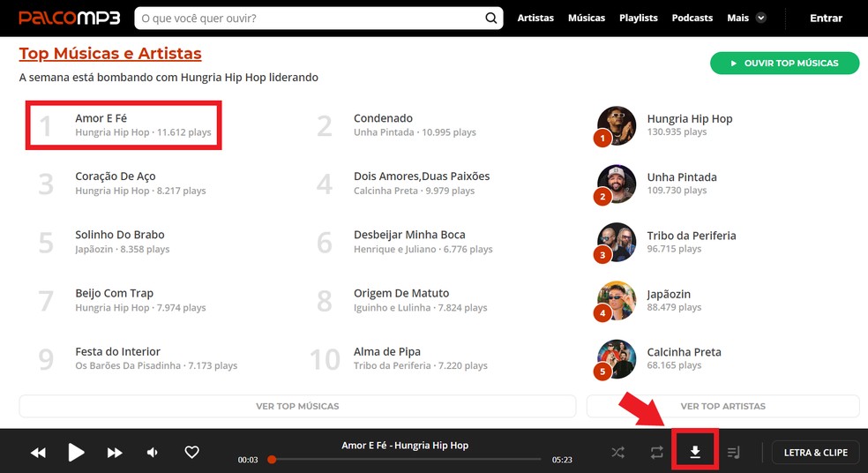The height and width of the screenshot is (473, 868).
Task: Favorite song with the heart icon
Action: tap(191, 452)
